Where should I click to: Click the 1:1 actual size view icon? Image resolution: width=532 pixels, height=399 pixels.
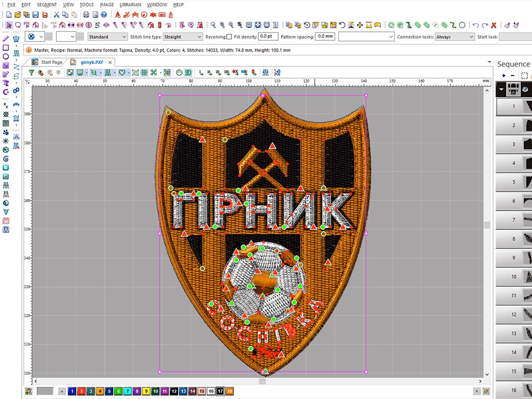pyautogui.click(x=248, y=25)
